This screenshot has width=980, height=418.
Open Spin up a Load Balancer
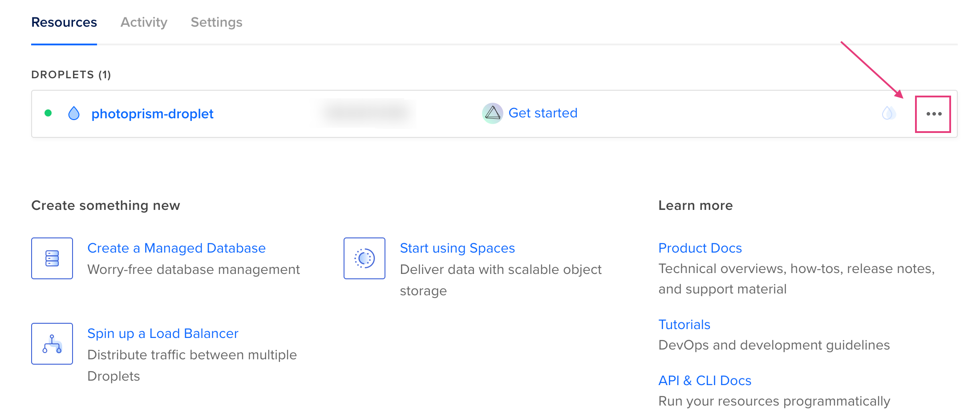point(163,333)
